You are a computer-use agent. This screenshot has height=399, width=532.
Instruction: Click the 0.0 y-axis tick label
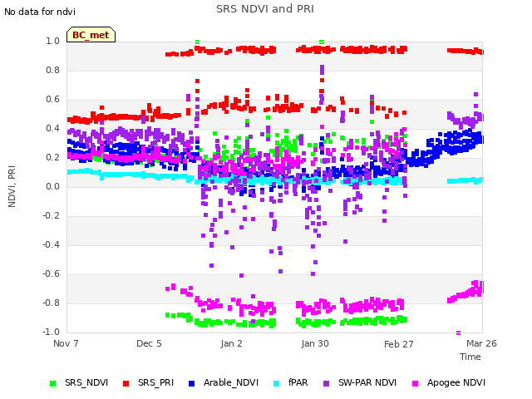pyautogui.click(x=53, y=186)
